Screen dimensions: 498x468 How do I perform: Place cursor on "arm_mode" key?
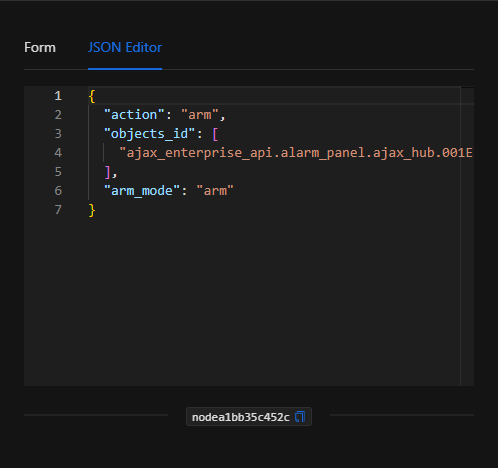pos(142,191)
